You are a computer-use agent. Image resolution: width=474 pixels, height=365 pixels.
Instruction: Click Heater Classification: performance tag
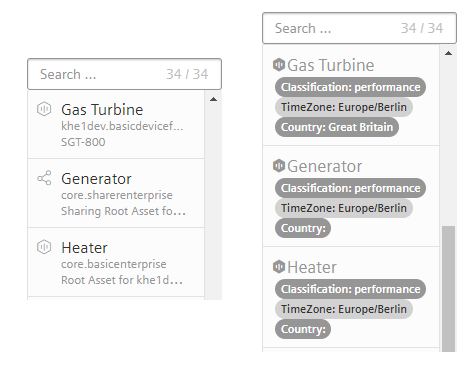[350, 289]
